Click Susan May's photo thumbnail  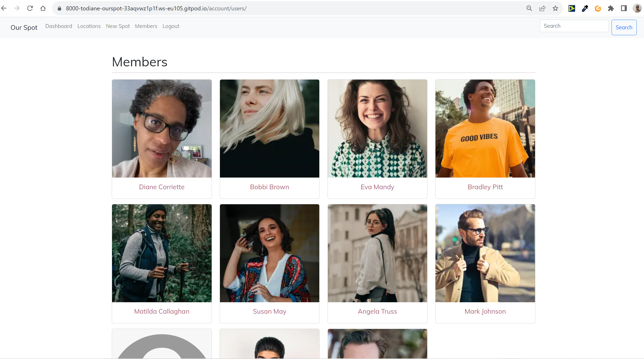pos(269,253)
